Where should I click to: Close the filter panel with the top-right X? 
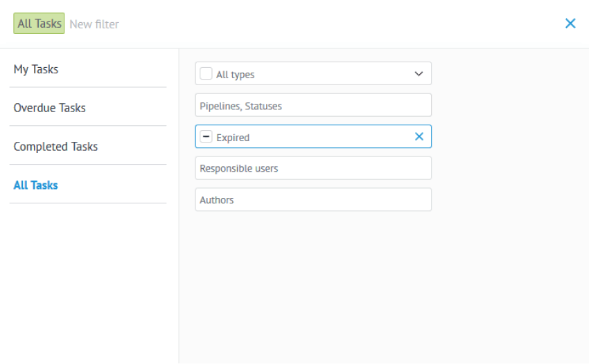570,24
